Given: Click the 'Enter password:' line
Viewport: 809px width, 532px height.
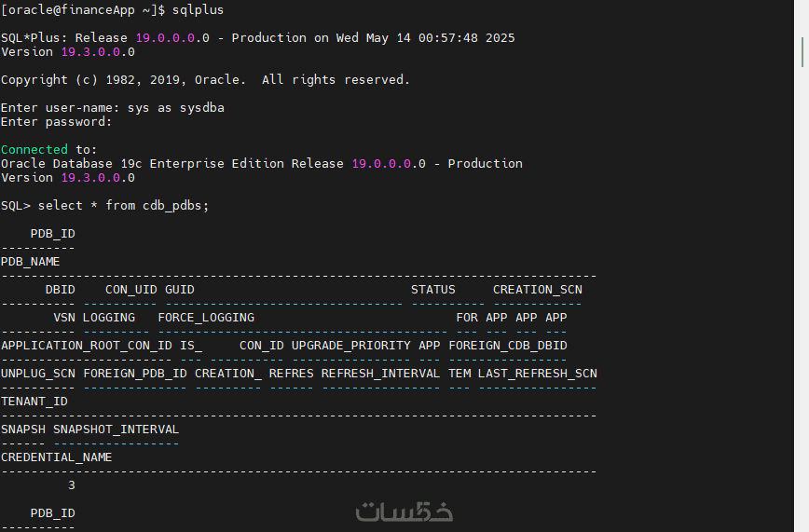Looking at the screenshot, I should [x=56, y=122].
